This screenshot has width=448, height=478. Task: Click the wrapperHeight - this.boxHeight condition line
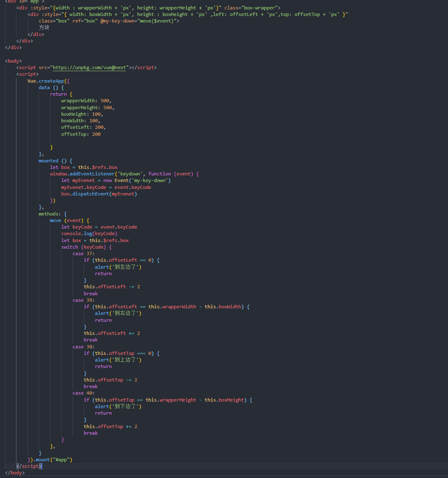(x=168, y=400)
